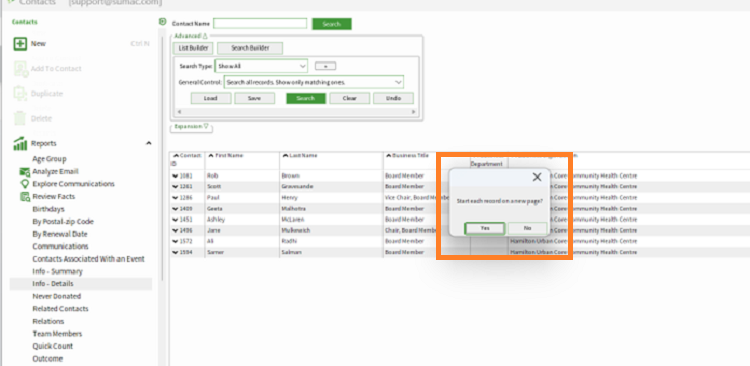Open the Search Builder
The height and width of the screenshot is (366, 750).
pos(250,48)
